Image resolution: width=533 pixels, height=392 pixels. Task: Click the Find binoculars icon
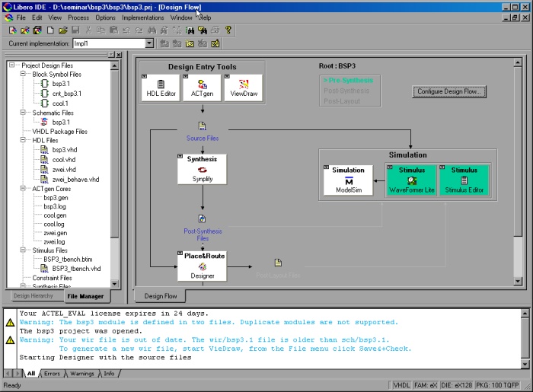[152, 30]
